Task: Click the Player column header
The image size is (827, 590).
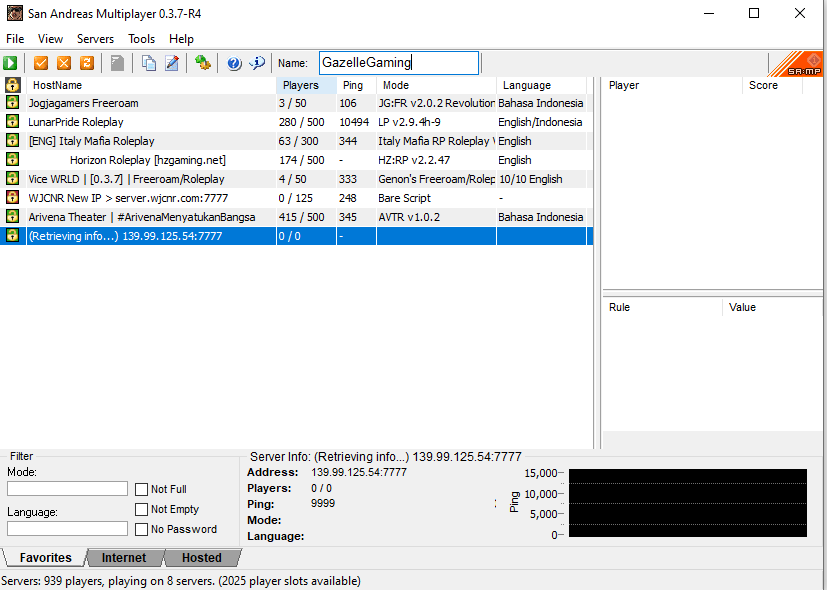Action: click(x=672, y=85)
